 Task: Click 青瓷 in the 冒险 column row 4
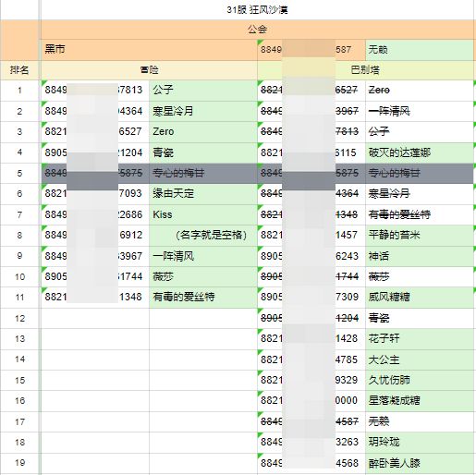(203, 152)
